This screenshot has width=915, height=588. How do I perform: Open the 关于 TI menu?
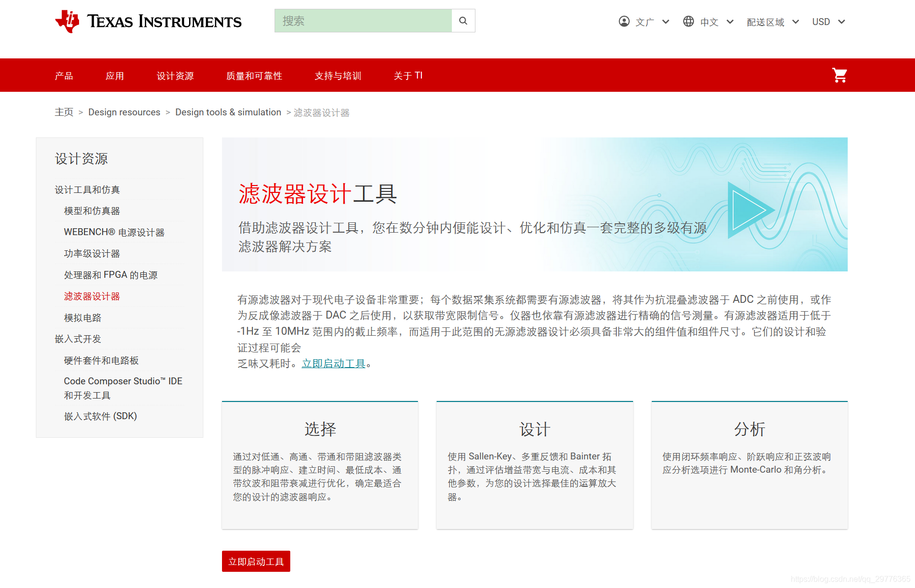(x=408, y=76)
